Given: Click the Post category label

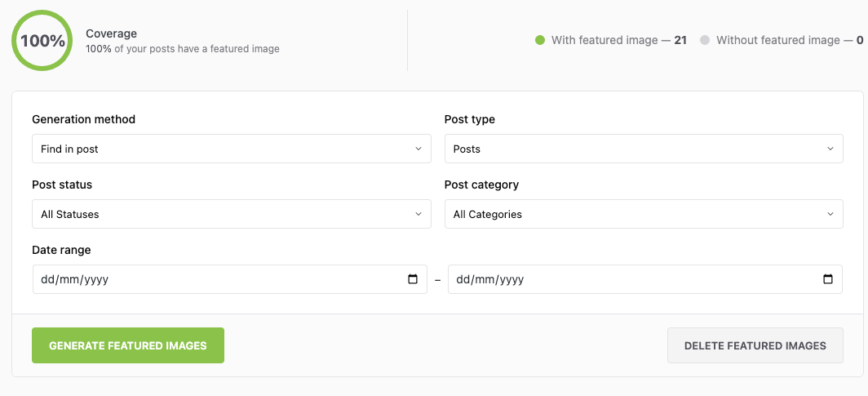Looking at the screenshot, I should (482, 185).
